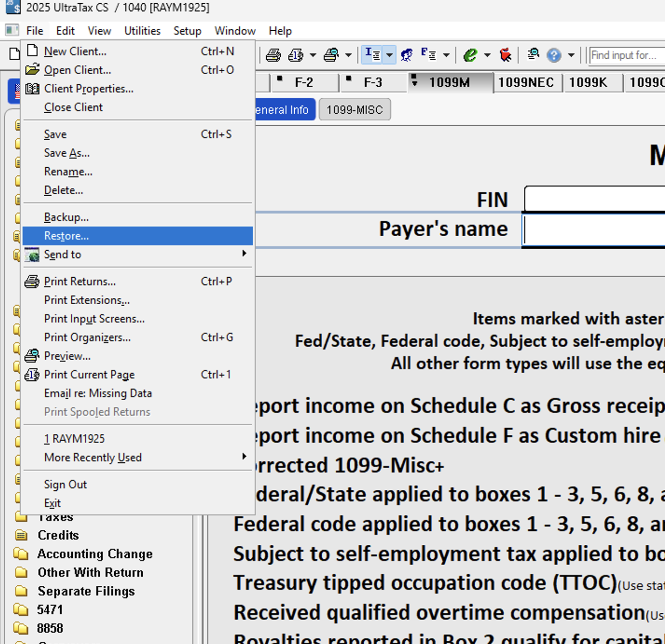665x644 pixels.
Task: Click the form view toolbar icon
Action: click(428, 55)
